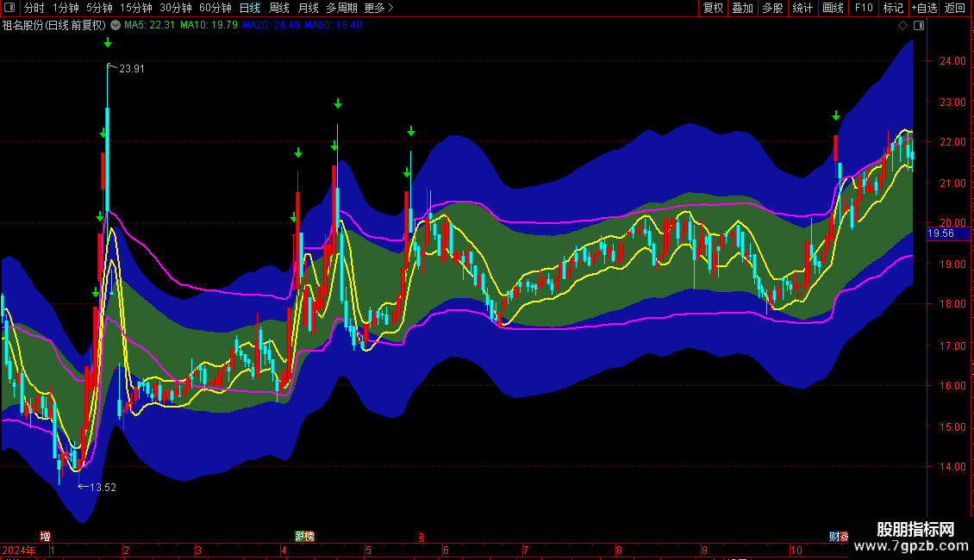Image resolution: width=974 pixels, height=560 pixels.
Task: Click the diamond icon near top right
Action: click(x=902, y=25)
